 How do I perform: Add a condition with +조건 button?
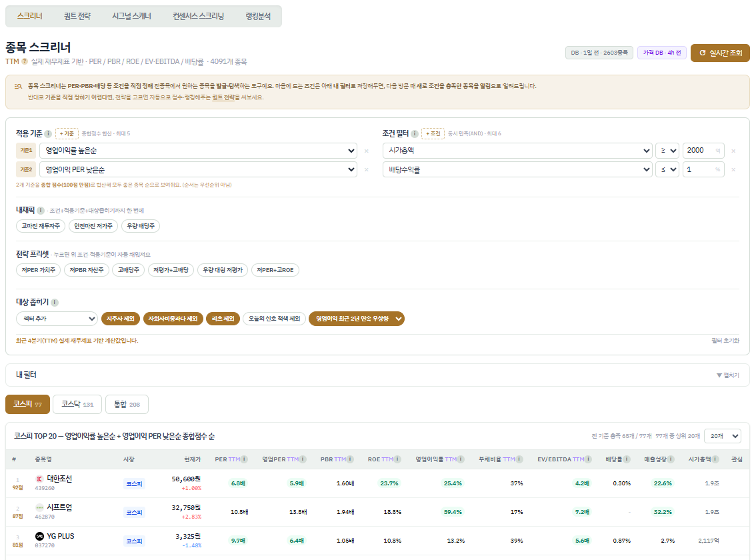tap(433, 134)
